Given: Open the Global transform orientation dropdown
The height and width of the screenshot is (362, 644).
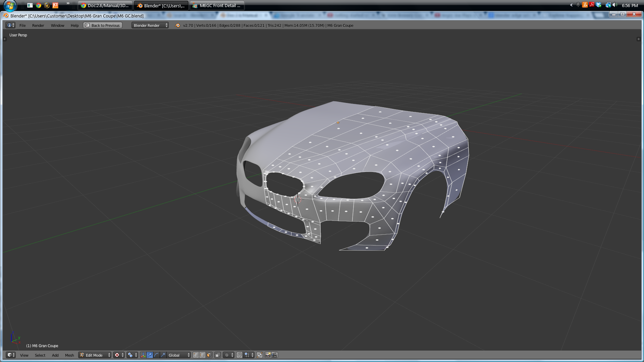Looking at the screenshot, I should click(x=179, y=355).
